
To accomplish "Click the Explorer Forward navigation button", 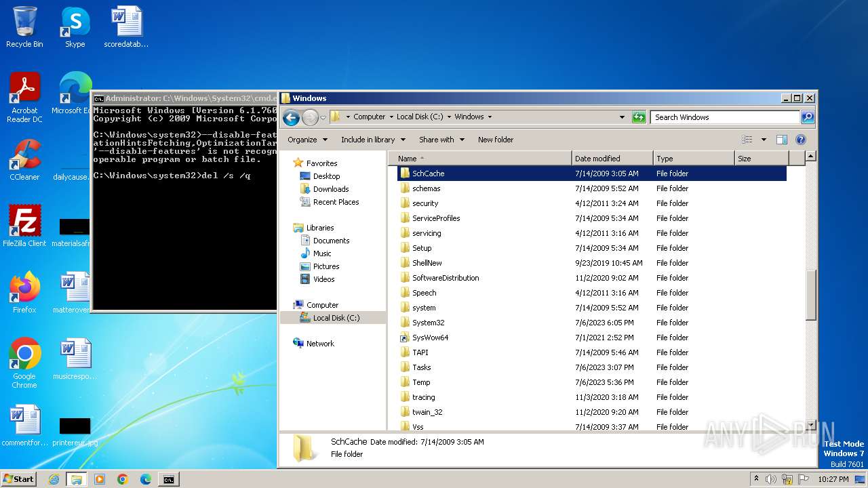I will [x=310, y=117].
